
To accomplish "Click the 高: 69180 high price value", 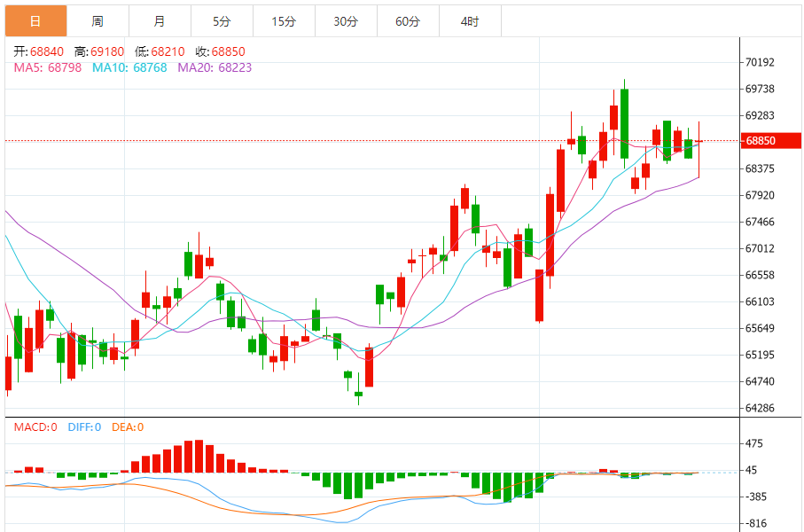I will click(99, 51).
